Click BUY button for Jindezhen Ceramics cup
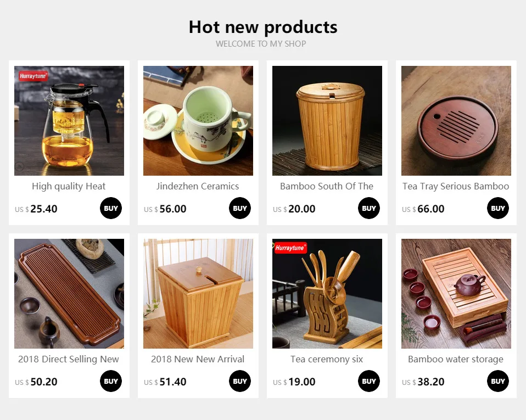Screen dimensions: 526x420 click(x=240, y=208)
